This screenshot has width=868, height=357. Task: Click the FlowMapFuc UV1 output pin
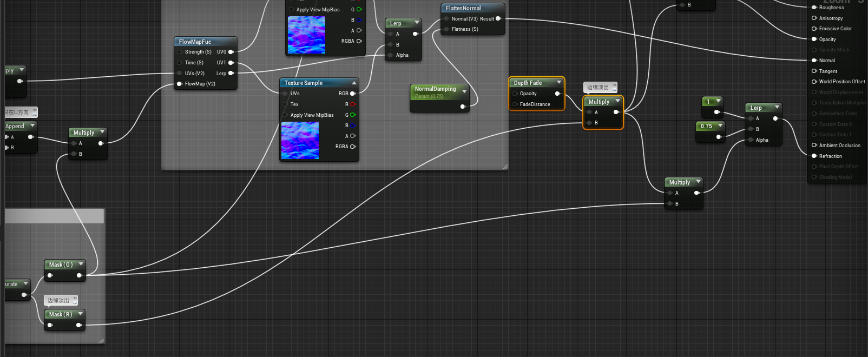tap(231, 63)
